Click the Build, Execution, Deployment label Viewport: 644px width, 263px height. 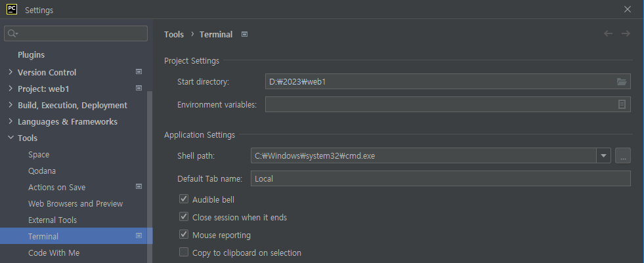click(72, 106)
